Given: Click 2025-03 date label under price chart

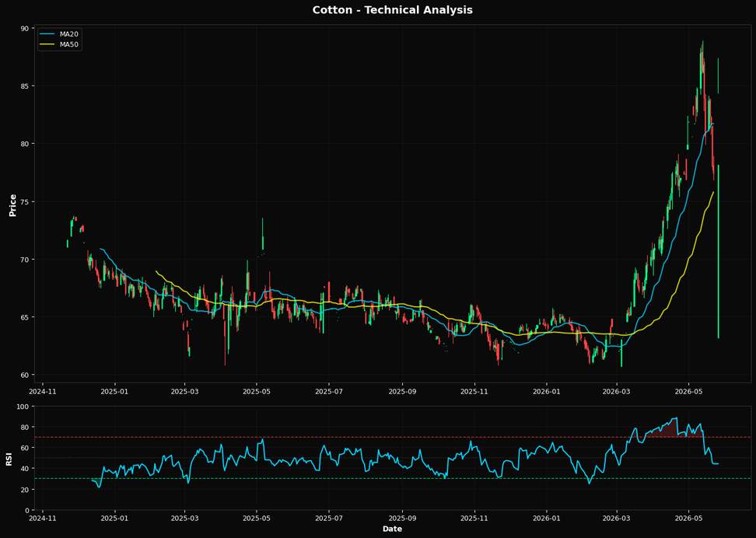Looking at the screenshot, I should click(x=184, y=391).
